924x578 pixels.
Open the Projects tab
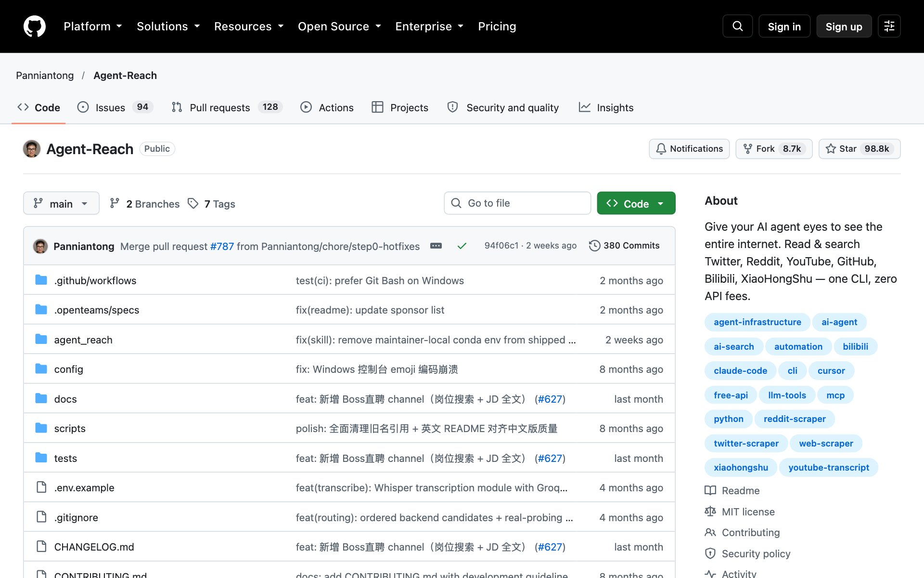click(x=400, y=107)
